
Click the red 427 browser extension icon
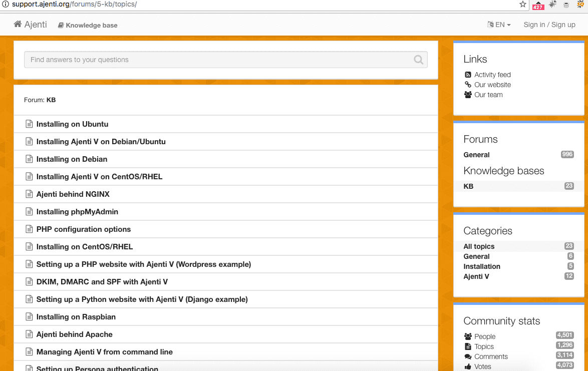[538, 5]
